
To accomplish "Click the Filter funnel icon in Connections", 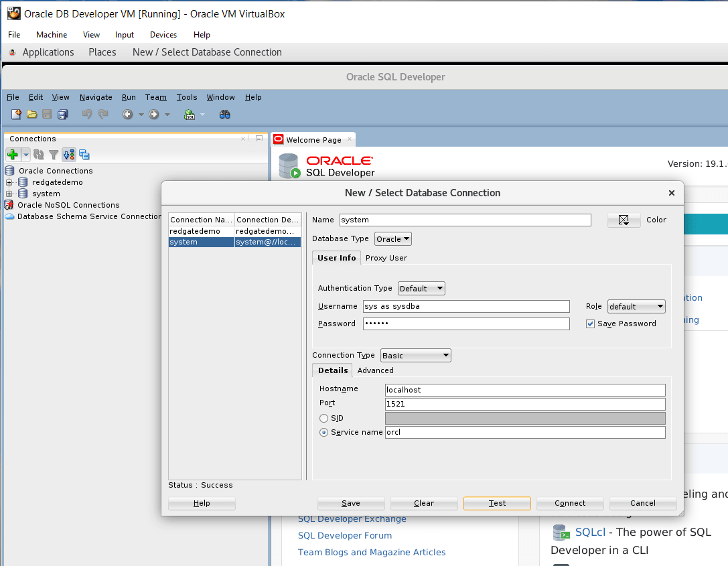I will pos(54,155).
